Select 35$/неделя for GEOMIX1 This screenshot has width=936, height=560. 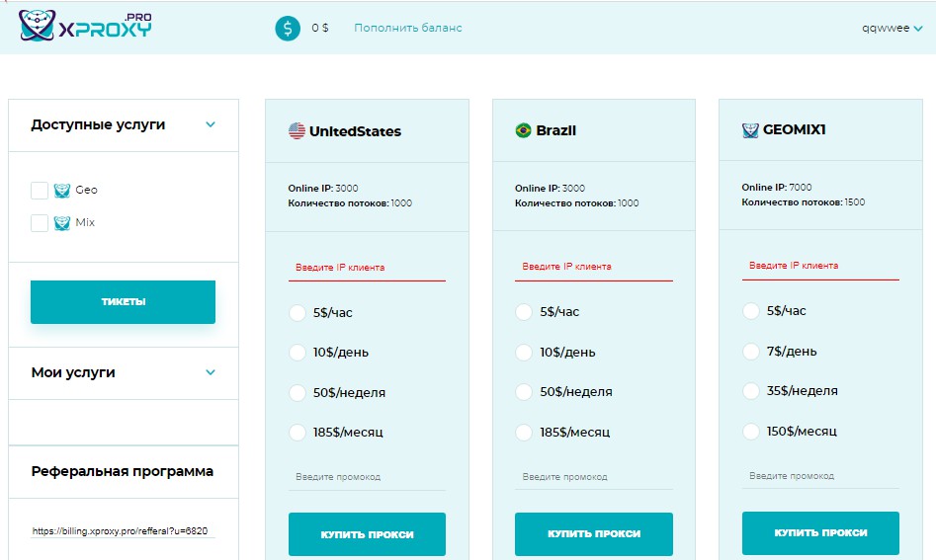click(751, 391)
